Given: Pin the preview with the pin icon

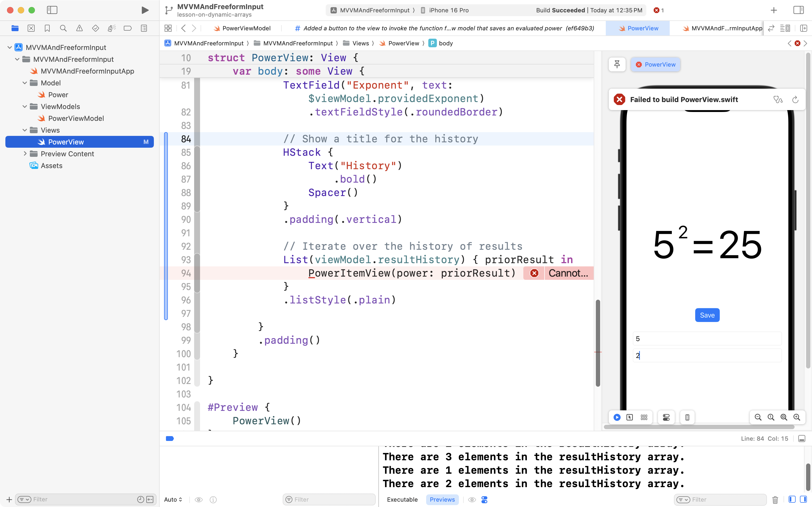Looking at the screenshot, I should coord(617,64).
